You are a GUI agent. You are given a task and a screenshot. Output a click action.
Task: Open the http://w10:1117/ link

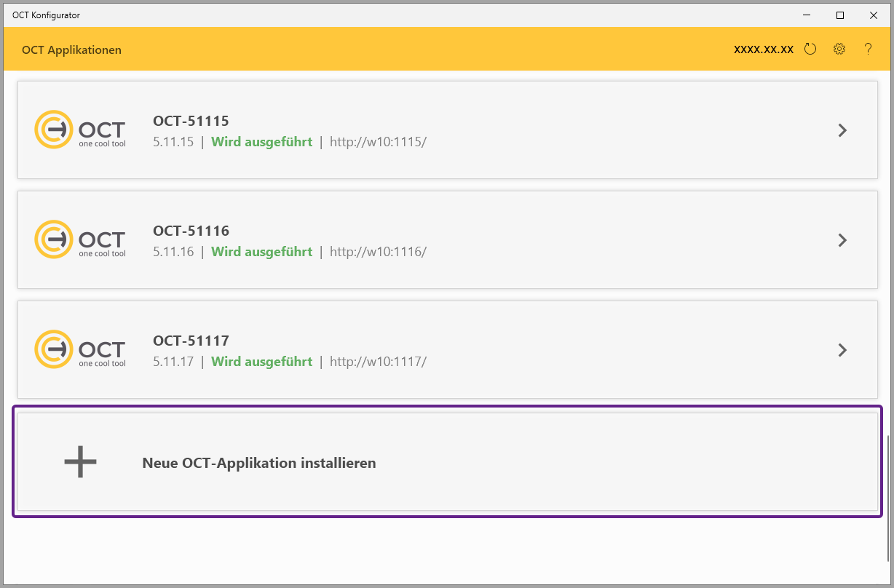point(378,362)
